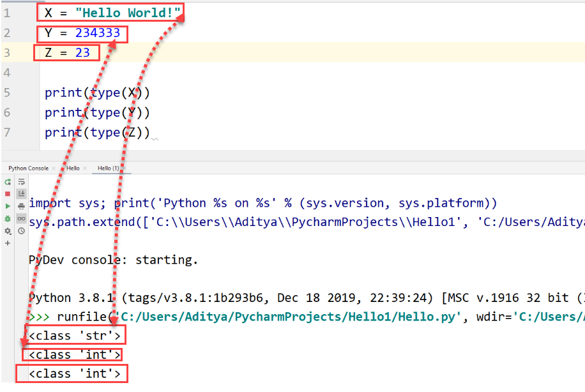Screen dimensions: 585x392
Task: Click line number 4 in the gutter
Action: [7, 72]
